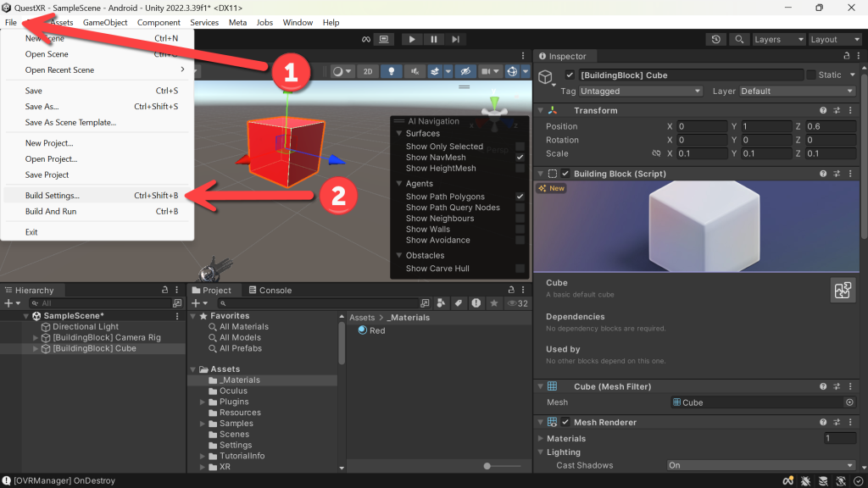This screenshot has width=868, height=488.
Task: Open the Undo History icon
Action: pos(715,39)
